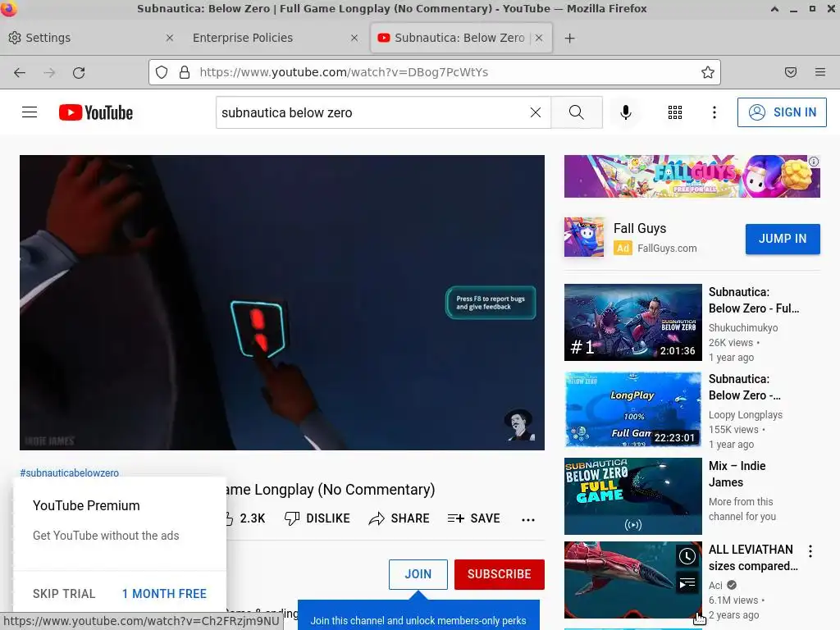840x630 pixels.
Task: Open YouTube settings three-dot menu
Action: click(714, 112)
